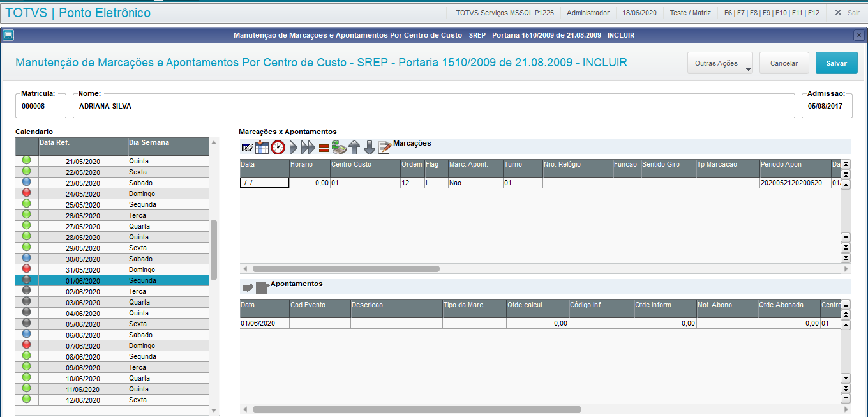Click the dark gray status circle for 02/06/2020
This screenshot has height=417, width=868.
[x=26, y=291]
